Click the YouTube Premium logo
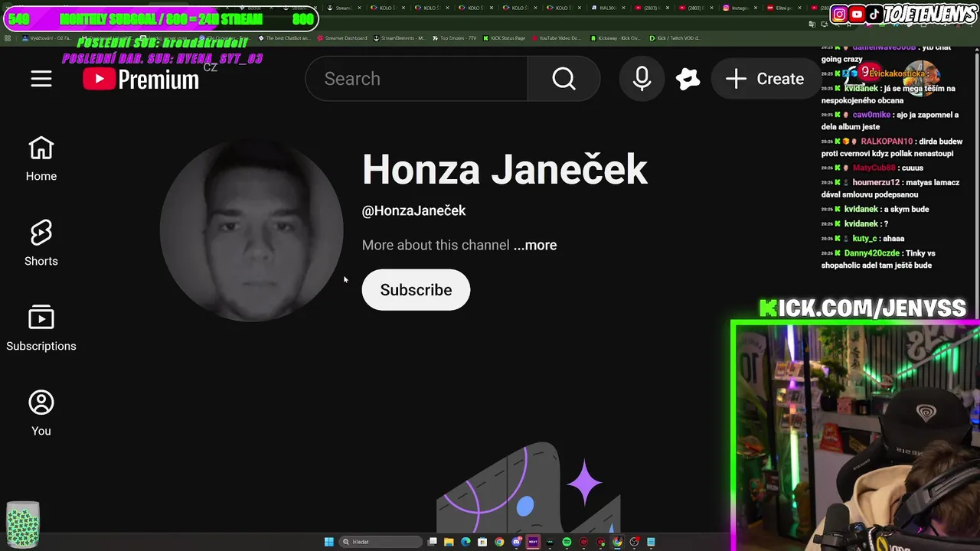Screen dimensions: 980x551 pos(141,79)
